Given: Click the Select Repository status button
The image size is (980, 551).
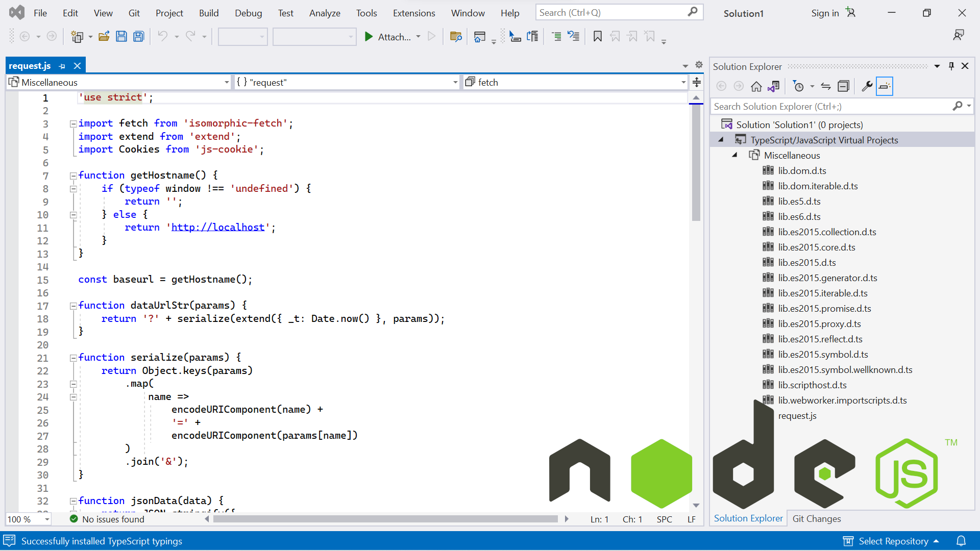Looking at the screenshot, I should tap(891, 541).
